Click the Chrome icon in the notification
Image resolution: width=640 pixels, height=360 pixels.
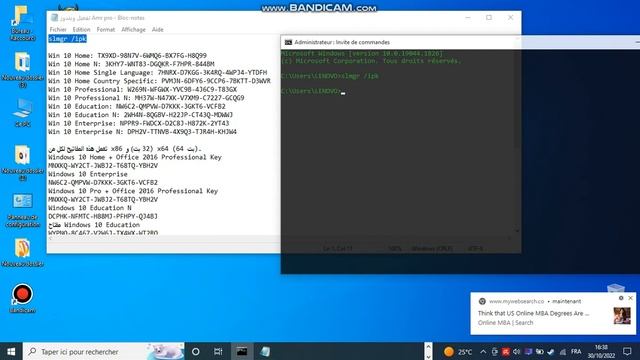click(482, 301)
